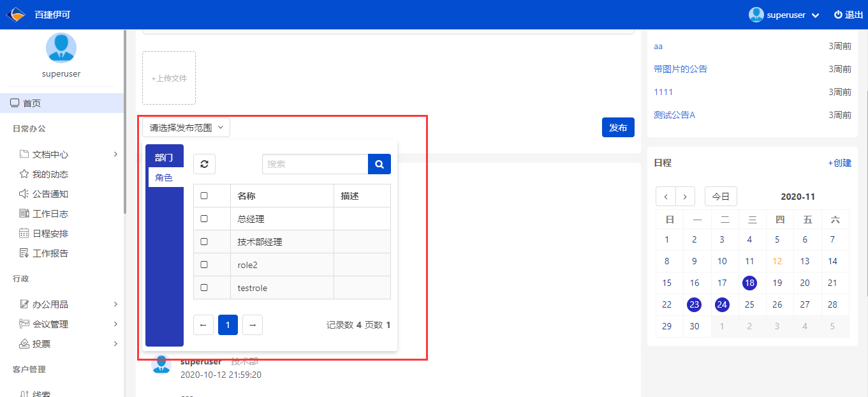Click the 百捷伊可 app title

[x=52, y=15]
